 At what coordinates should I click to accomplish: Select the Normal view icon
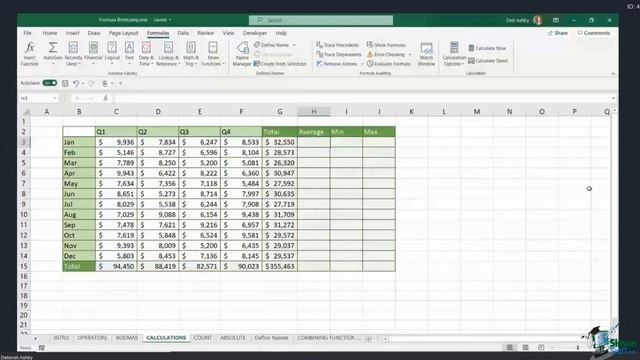tap(510, 347)
